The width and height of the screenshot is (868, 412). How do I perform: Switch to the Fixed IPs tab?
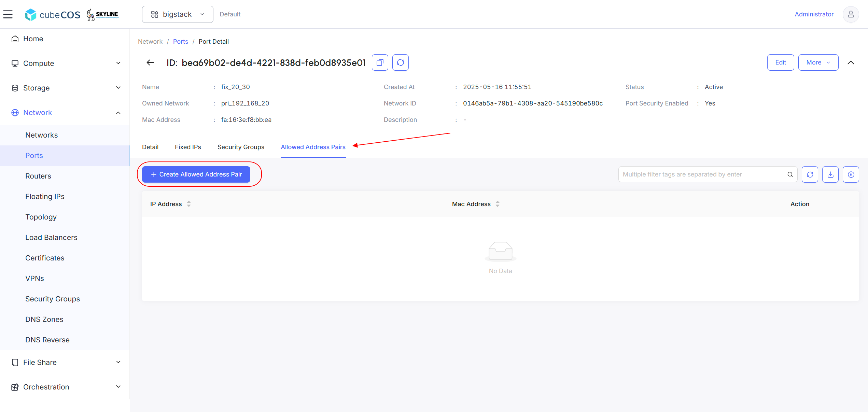pos(188,147)
